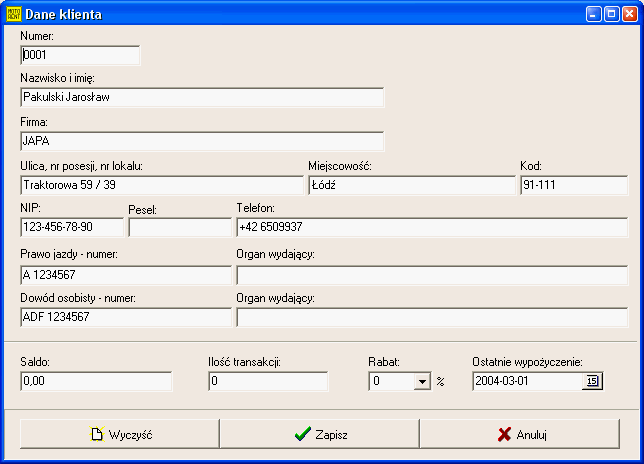Maximize the Dane klienta window

pyautogui.click(x=611, y=15)
